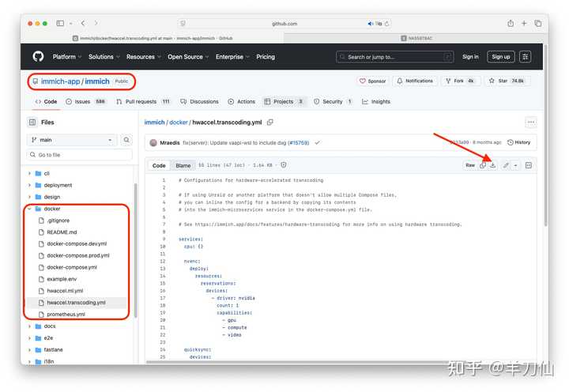569x392 pixels.
Task: Open the Issues tab
Action: pos(85,102)
